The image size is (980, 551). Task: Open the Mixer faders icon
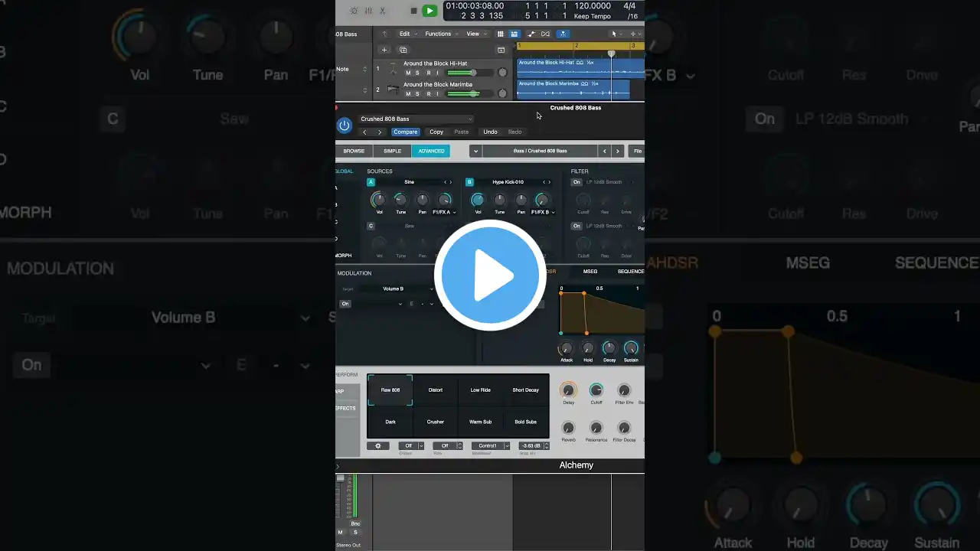coord(368,11)
